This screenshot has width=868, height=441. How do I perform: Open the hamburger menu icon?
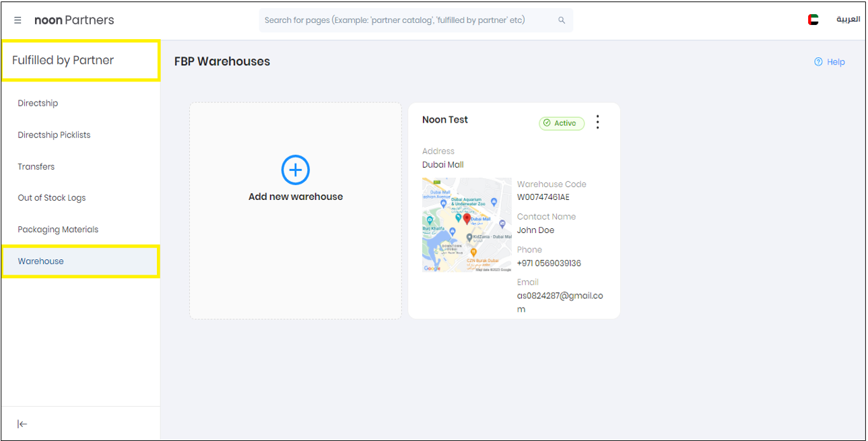(x=18, y=20)
